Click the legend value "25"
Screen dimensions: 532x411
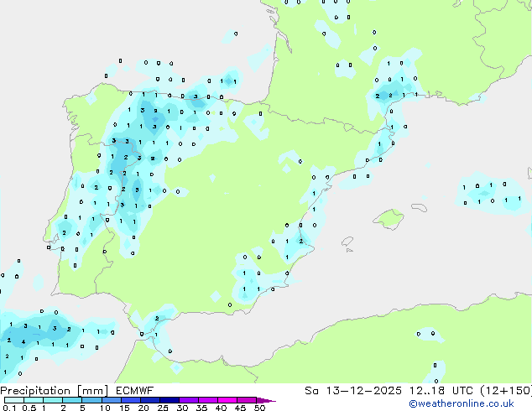coord(163,408)
